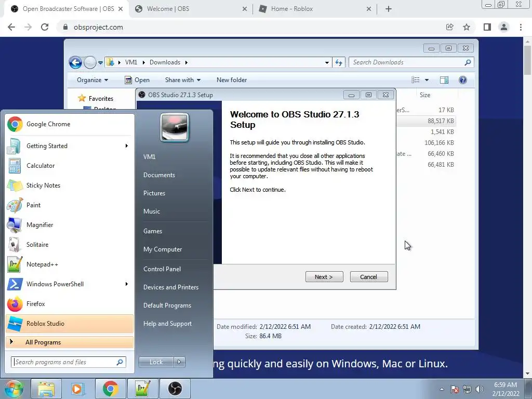Start Solitaire from Start menu

pyautogui.click(x=70, y=244)
